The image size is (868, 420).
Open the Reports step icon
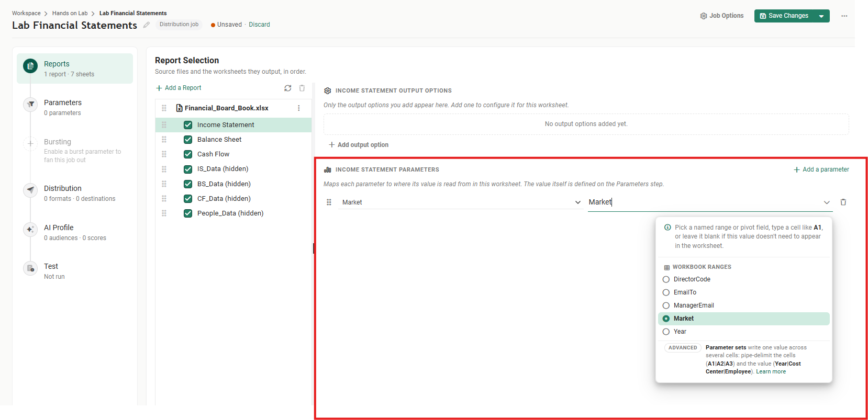[x=30, y=66]
